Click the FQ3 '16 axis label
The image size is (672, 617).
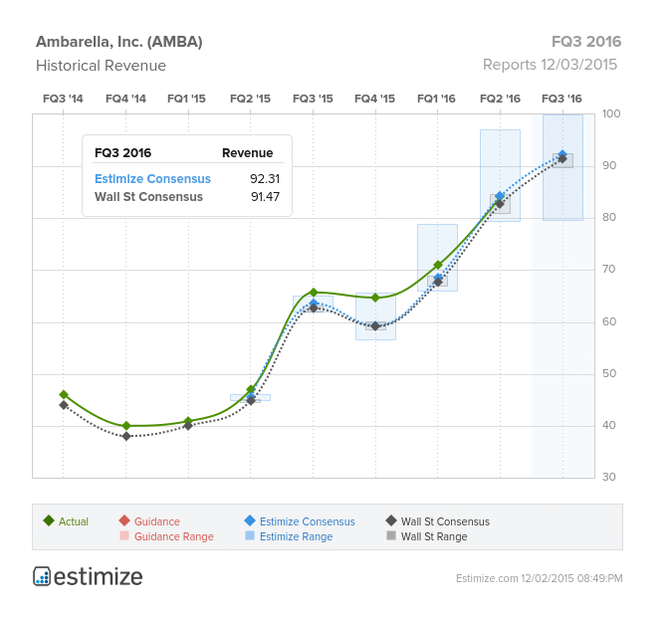[x=561, y=99]
